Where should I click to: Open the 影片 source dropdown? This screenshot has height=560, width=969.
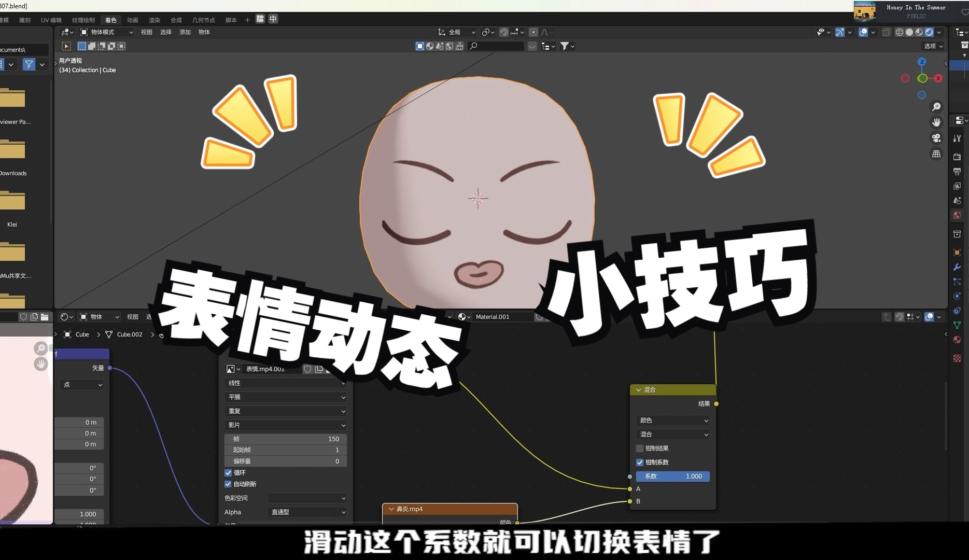click(286, 425)
